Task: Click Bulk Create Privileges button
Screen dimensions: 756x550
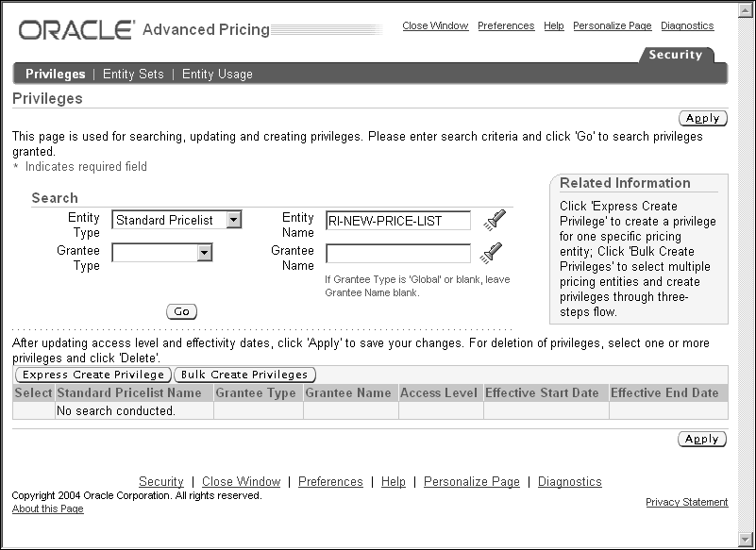Action: click(244, 375)
